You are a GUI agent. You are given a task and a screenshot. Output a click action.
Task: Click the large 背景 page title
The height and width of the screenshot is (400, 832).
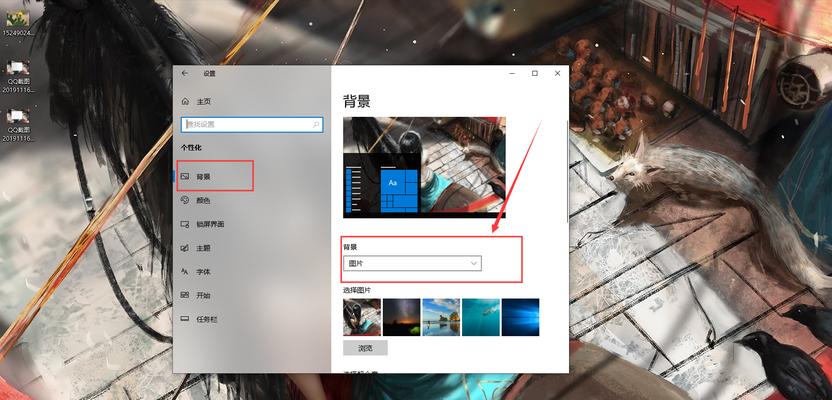point(357,102)
